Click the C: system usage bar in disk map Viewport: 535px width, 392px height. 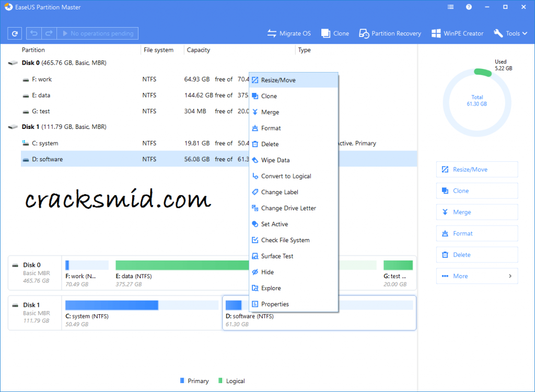pos(142,305)
